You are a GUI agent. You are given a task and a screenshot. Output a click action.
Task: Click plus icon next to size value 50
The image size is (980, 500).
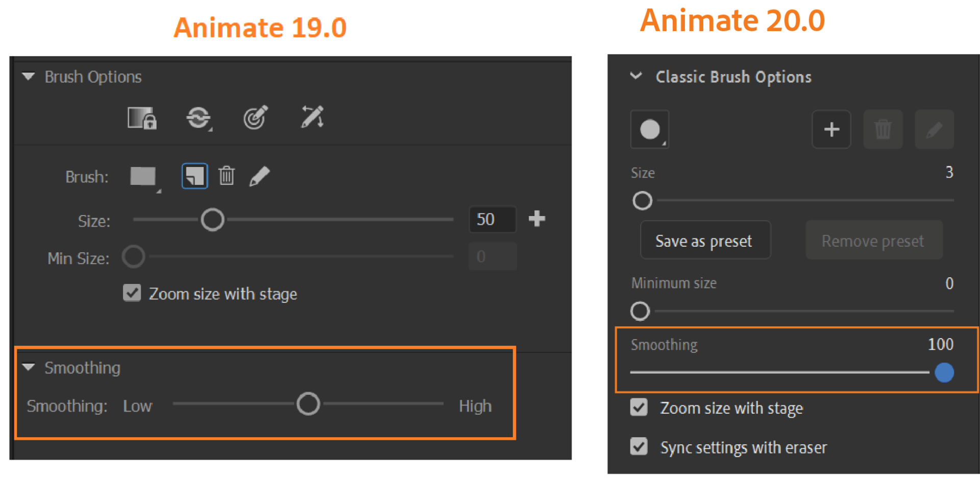(537, 219)
